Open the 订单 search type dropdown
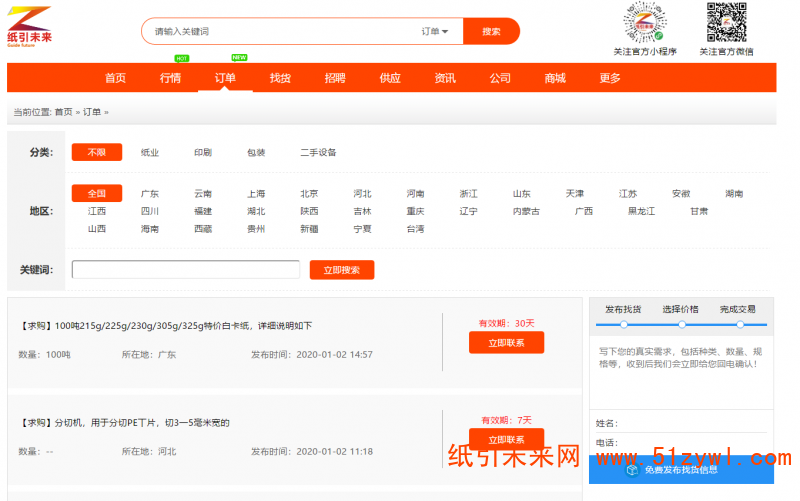 click(435, 31)
